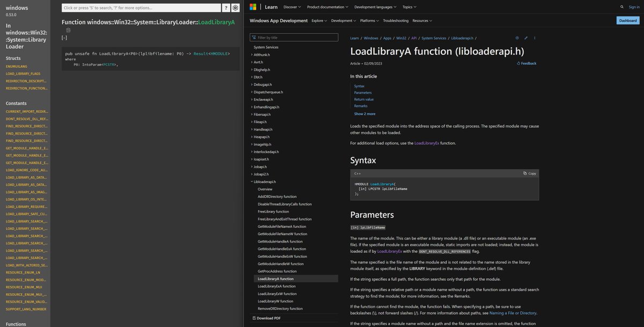Open SUPPORT_LANG_NUMBER constant in sidebar
Image resolution: width=644 pixels, height=327 pixels.
[26, 309]
